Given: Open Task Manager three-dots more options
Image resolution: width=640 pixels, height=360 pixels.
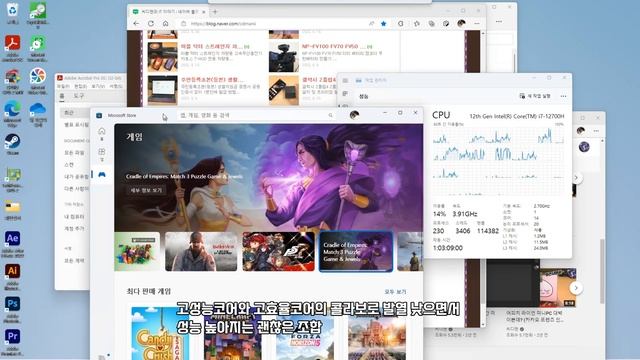Looking at the screenshot, I should 563,96.
